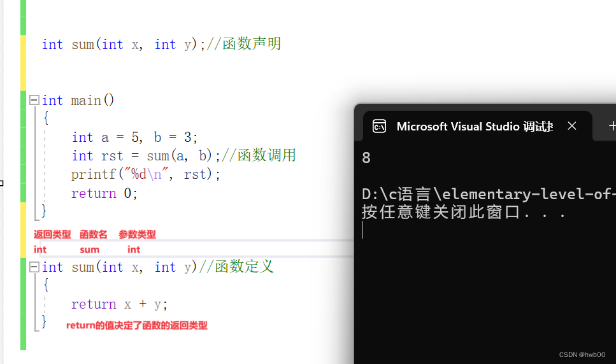Collapse the sum function definition block
This screenshot has width=616, height=364.
34,267
